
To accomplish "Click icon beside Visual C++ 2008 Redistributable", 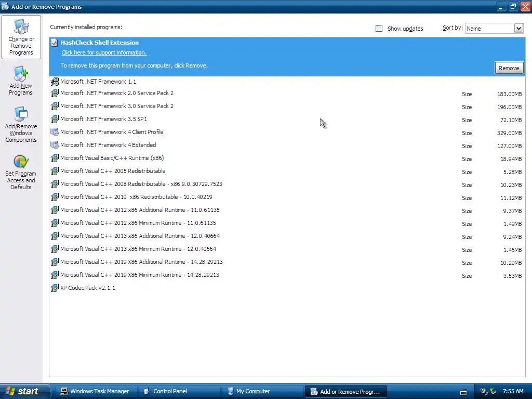I will (54, 184).
